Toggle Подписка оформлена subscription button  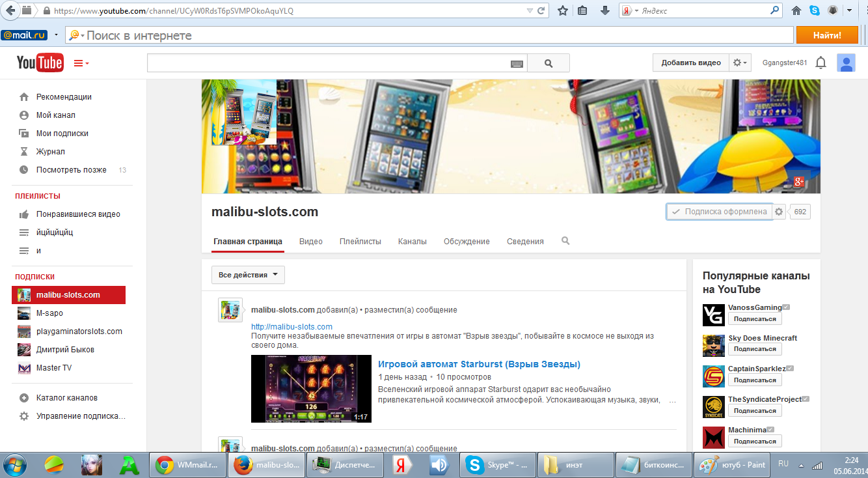coord(719,212)
